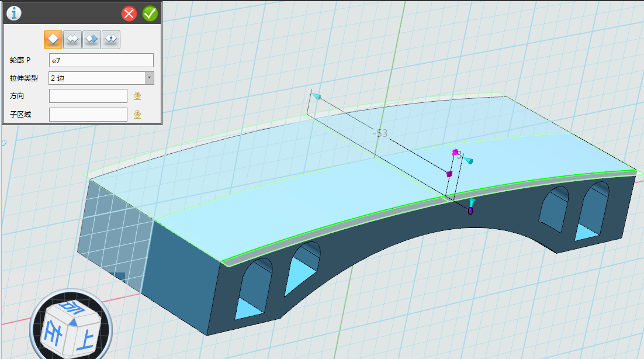Click the blue corner triangle on view cube
Image resolution: width=644 pixels, height=359 pixels.
74,322
